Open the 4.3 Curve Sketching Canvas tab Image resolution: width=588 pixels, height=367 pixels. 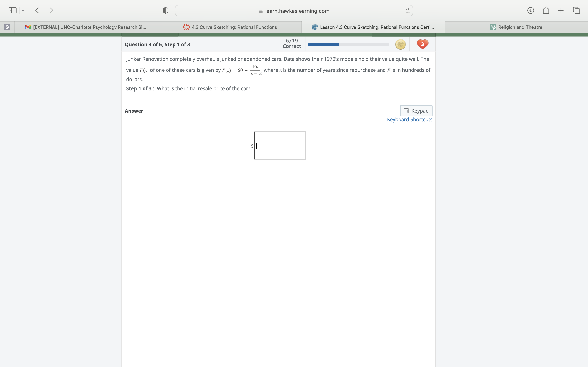[230, 27]
